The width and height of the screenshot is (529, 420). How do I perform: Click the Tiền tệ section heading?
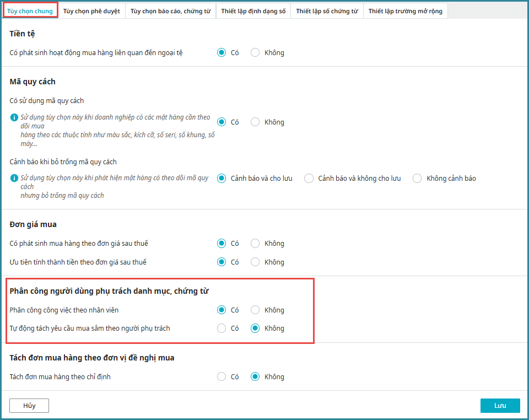tap(22, 34)
